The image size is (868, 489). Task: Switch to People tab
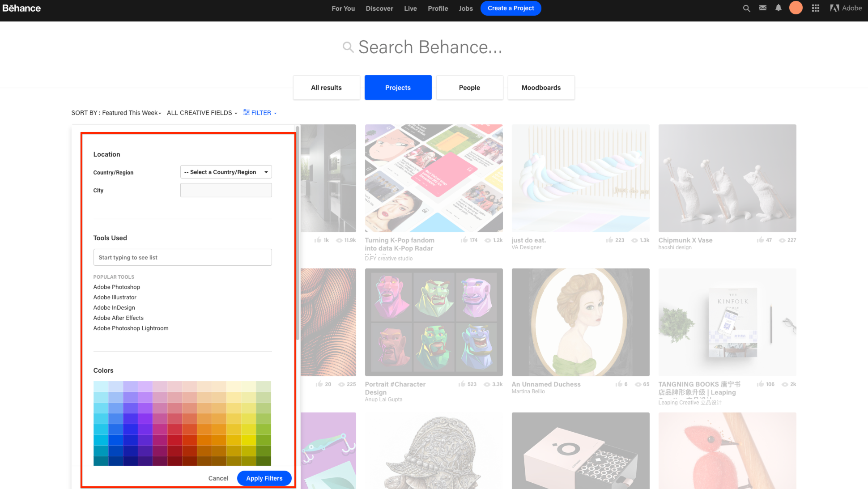point(469,88)
